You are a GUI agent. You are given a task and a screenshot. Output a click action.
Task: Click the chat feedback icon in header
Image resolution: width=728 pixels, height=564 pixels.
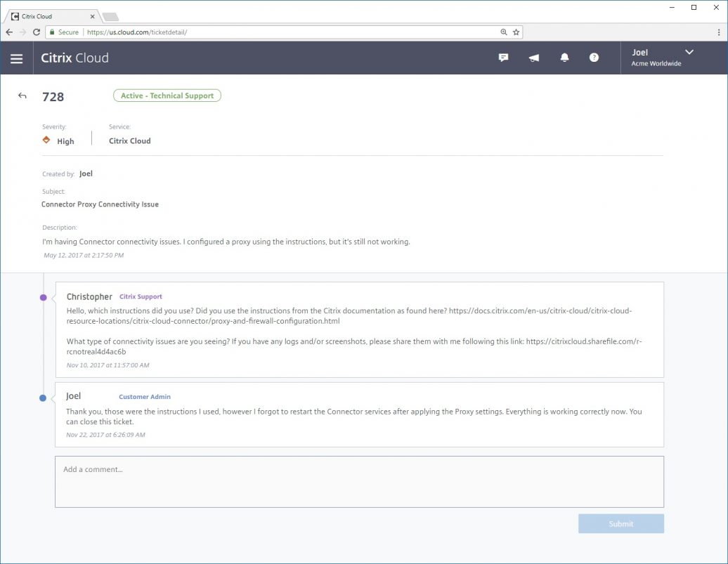point(503,58)
